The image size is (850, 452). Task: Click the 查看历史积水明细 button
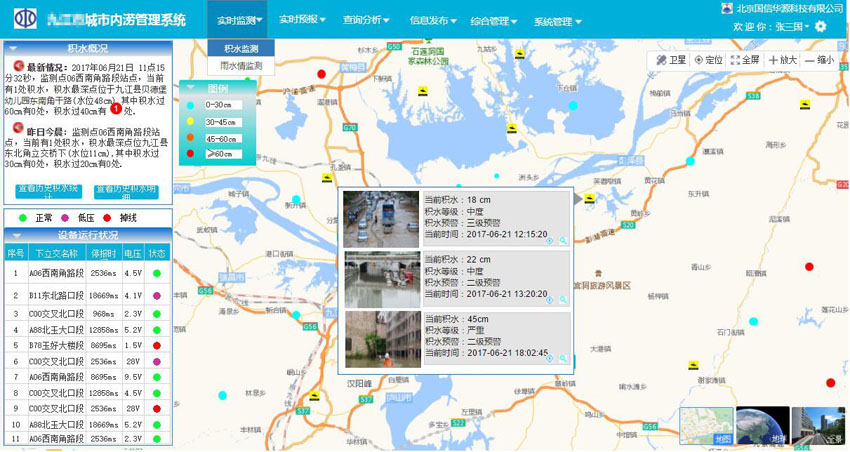pos(126,190)
